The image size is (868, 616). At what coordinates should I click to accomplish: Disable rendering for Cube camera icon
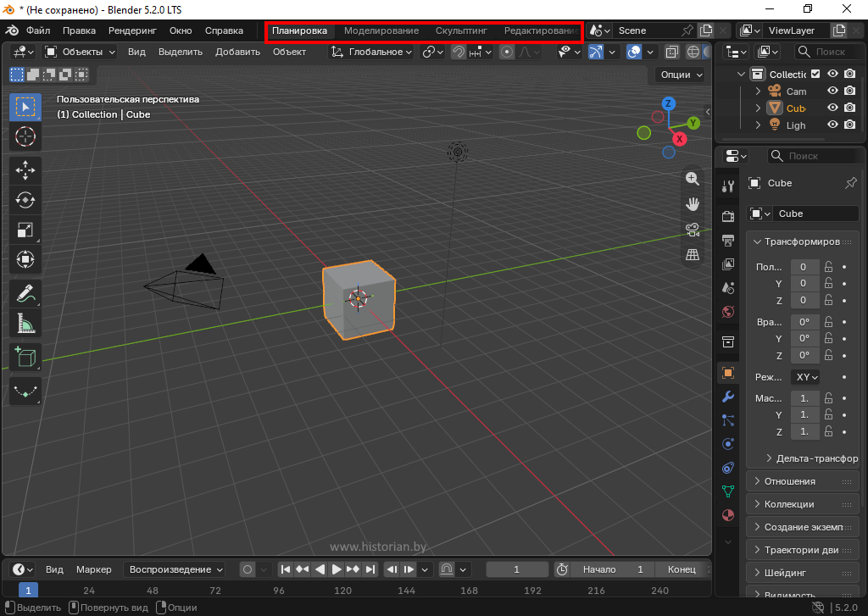pos(850,108)
